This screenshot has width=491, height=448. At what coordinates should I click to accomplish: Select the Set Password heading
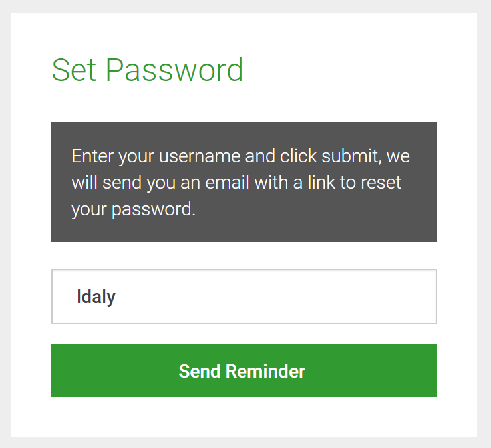point(147,70)
